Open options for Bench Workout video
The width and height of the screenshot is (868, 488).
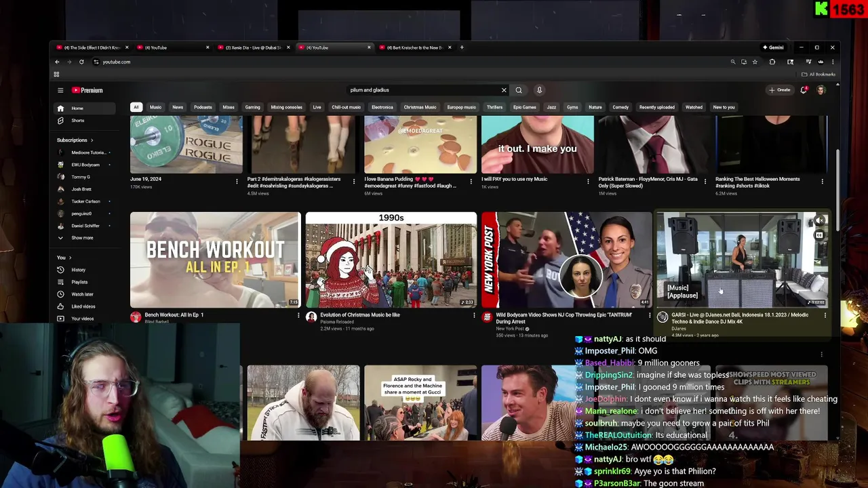click(298, 315)
